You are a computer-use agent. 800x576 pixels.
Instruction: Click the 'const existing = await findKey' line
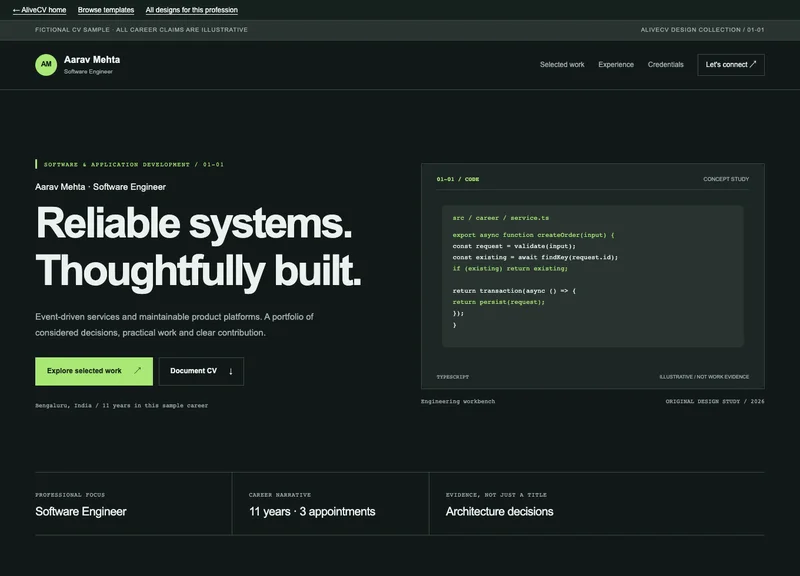click(535, 258)
